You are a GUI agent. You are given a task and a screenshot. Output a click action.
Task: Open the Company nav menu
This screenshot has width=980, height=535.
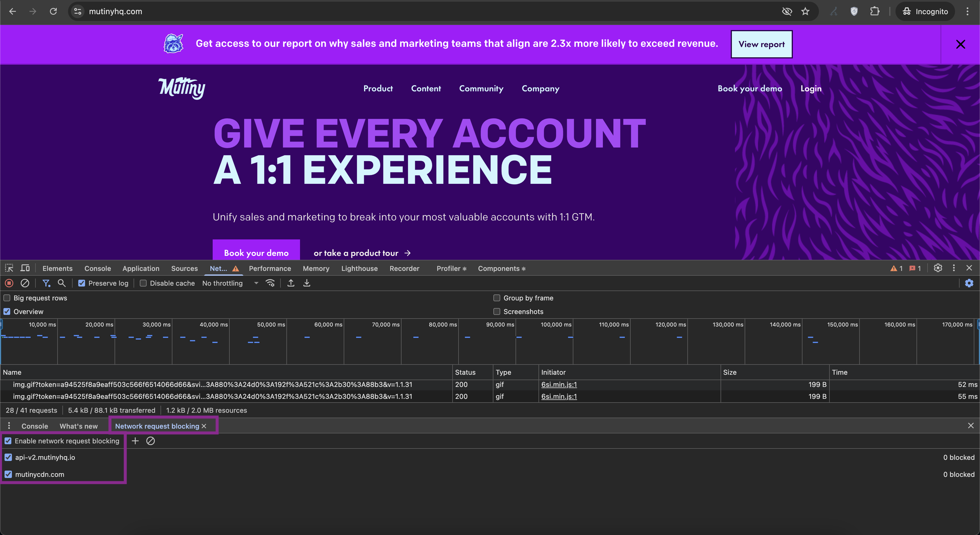pyautogui.click(x=540, y=89)
